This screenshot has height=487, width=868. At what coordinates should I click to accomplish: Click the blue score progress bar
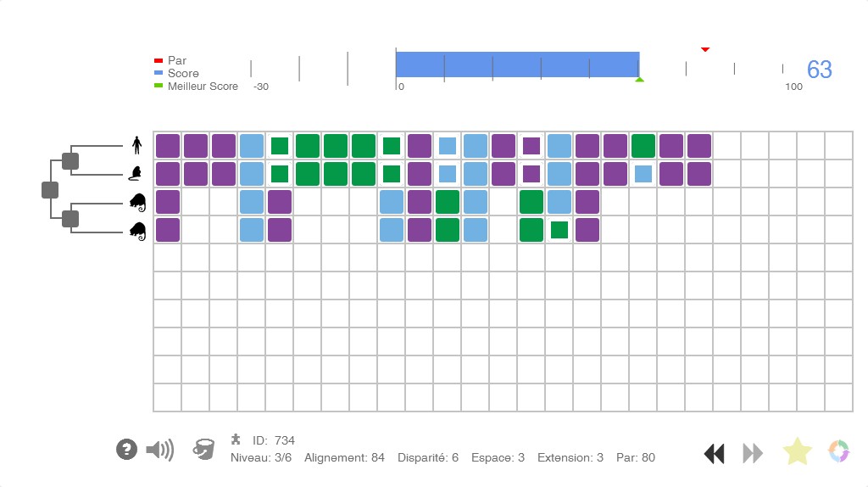click(x=517, y=64)
